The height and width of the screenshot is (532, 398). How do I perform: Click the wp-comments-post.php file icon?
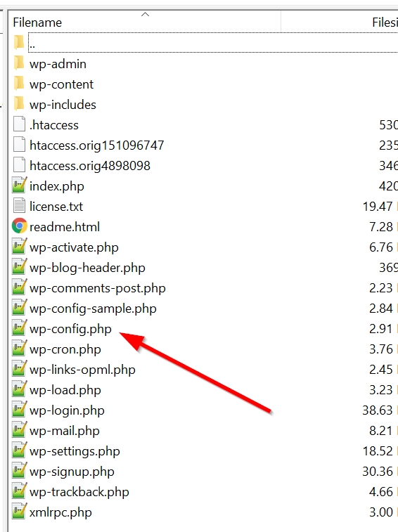[x=19, y=287]
